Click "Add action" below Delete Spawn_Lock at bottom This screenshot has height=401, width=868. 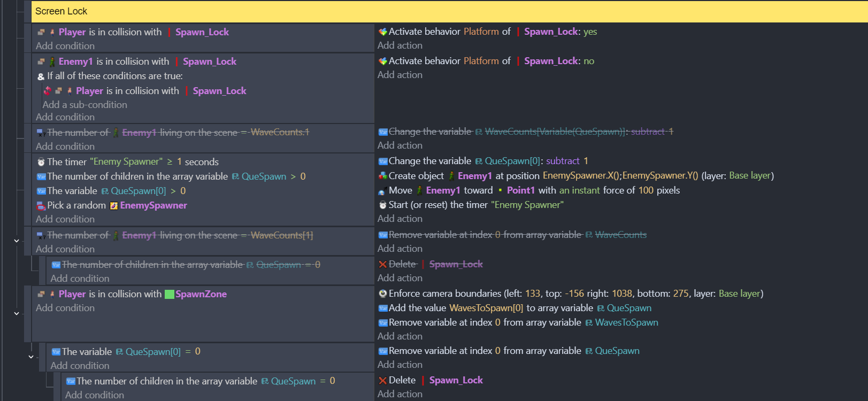pyautogui.click(x=400, y=394)
